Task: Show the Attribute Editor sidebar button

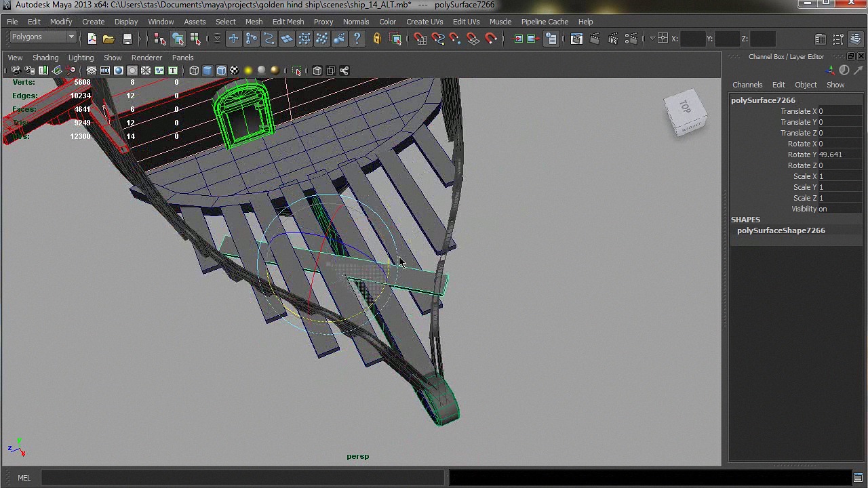Action: click(x=821, y=39)
